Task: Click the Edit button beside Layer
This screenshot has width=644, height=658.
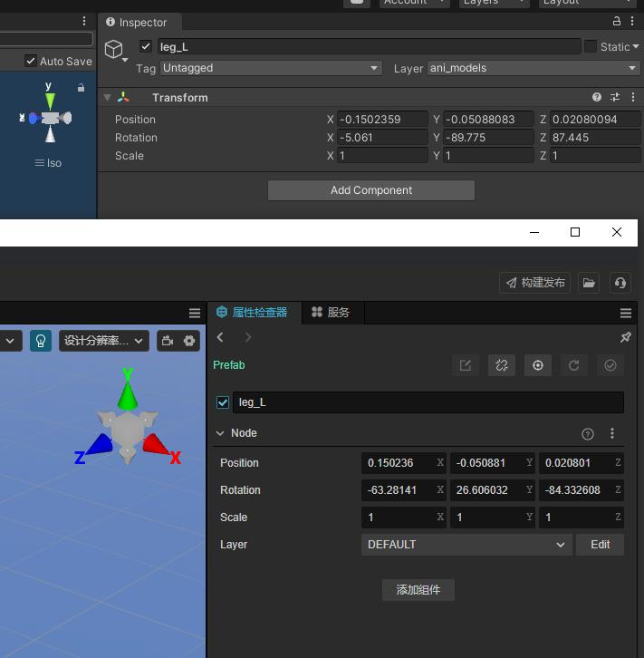Action: point(600,545)
